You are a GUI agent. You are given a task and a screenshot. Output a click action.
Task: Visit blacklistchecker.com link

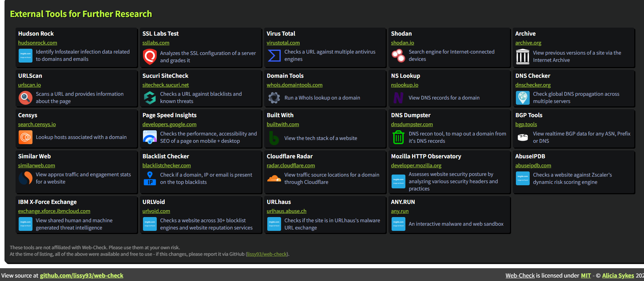[167, 166]
